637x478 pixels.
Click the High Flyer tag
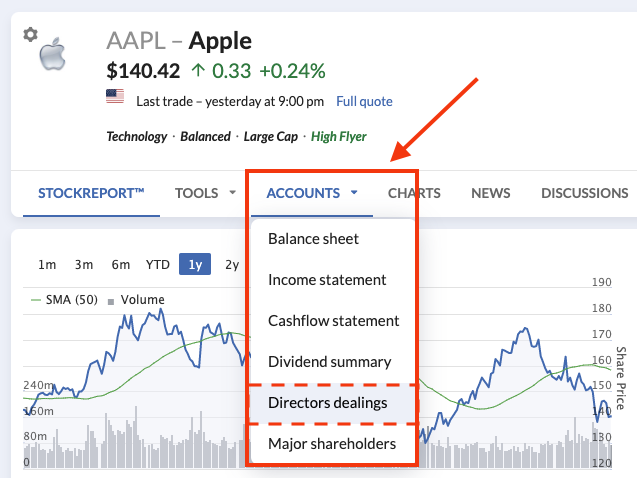click(x=338, y=136)
